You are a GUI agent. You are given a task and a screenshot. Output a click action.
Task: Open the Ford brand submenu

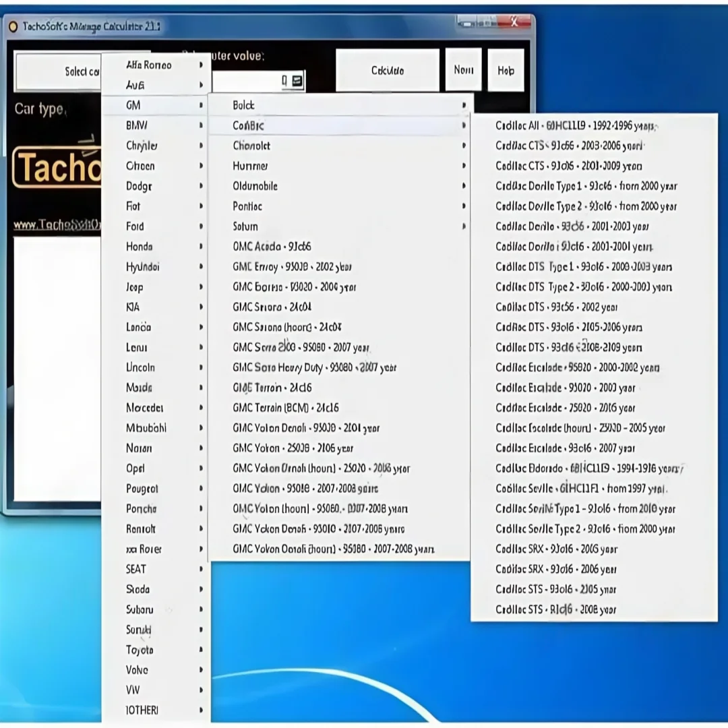coord(156,226)
